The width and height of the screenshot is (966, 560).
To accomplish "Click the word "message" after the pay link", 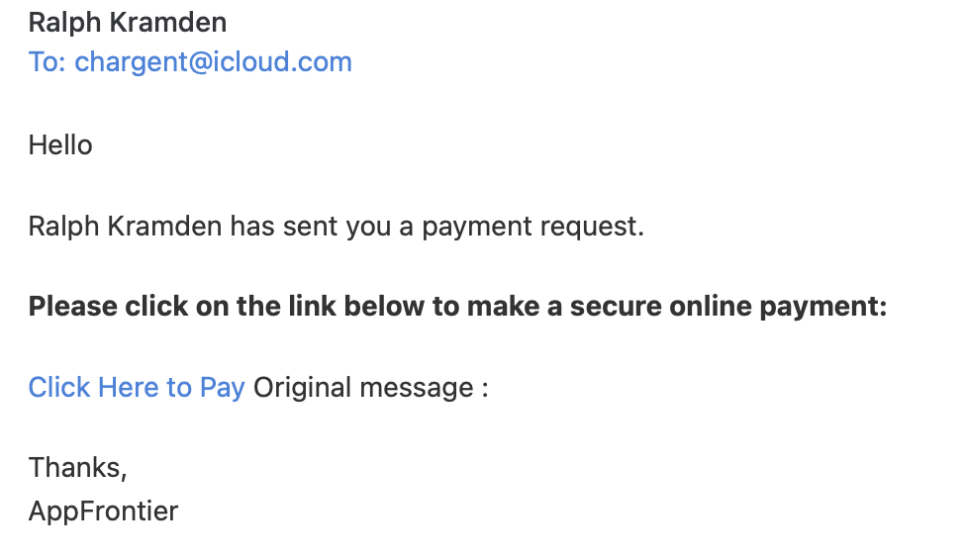I will pos(416,387).
